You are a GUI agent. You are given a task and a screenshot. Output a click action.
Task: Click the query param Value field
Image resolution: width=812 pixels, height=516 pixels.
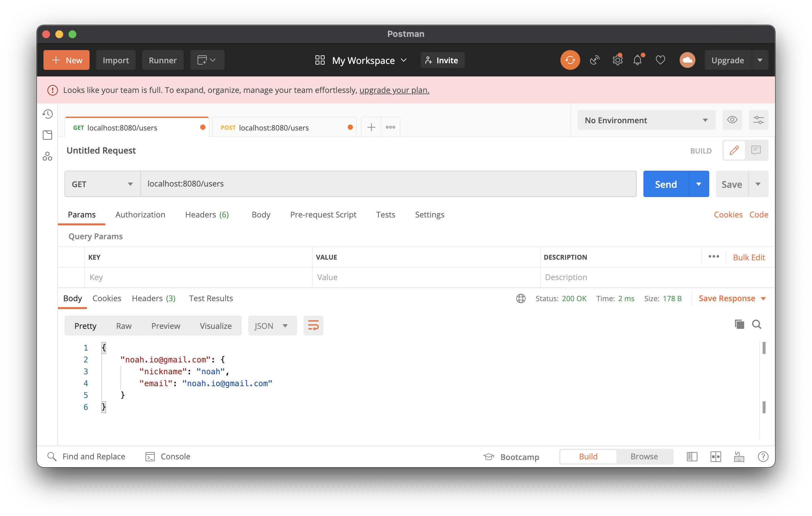[426, 277]
